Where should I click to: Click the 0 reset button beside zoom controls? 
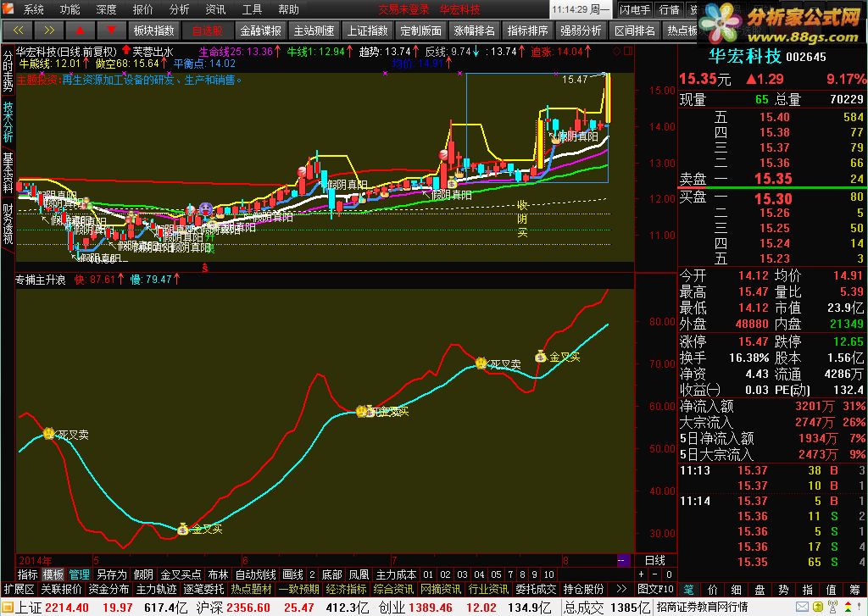click(669, 574)
